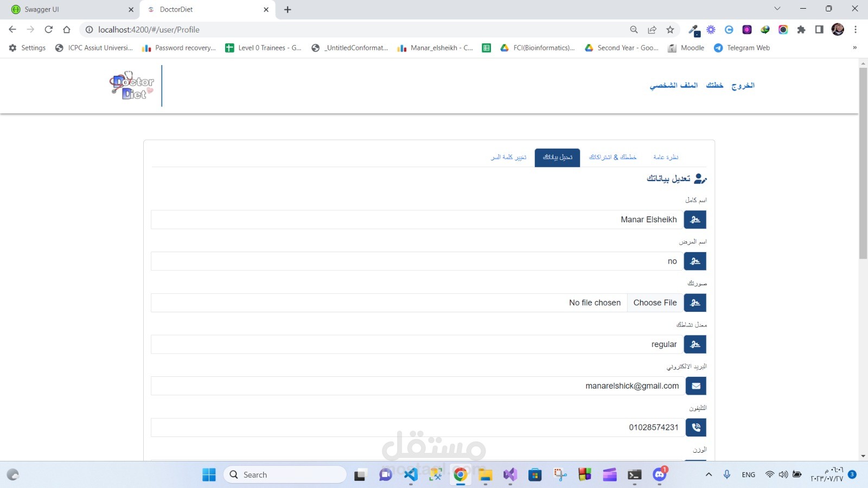Click the taskbar Search box
Image resolution: width=868 pixels, height=488 pixels.
(285, 475)
